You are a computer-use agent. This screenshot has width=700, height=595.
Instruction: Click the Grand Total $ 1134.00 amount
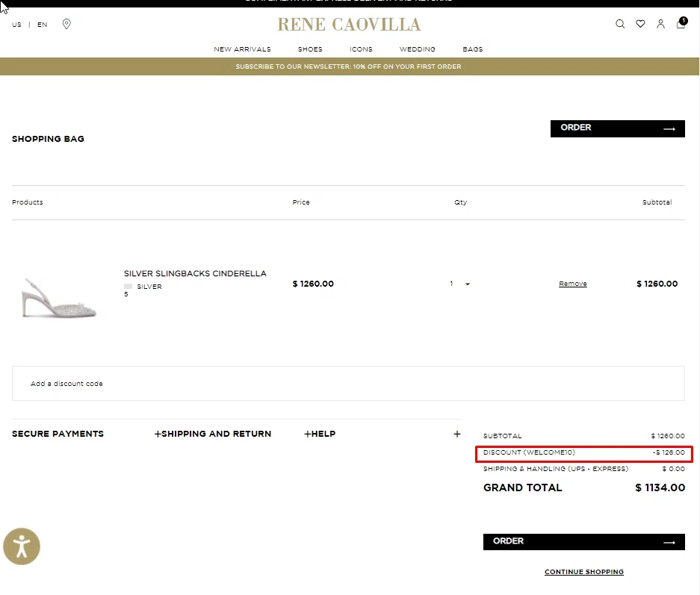coord(660,488)
